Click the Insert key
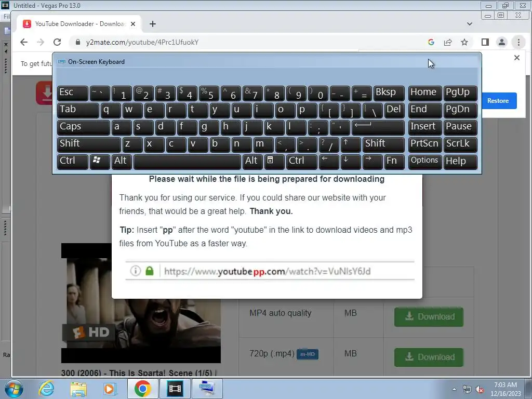532x399 pixels. tap(425, 127)
